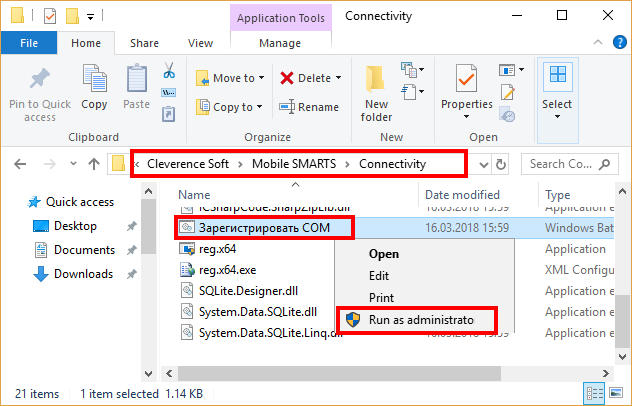
Task: Select System.Data.SQLite.dll file
Action: 249,312
